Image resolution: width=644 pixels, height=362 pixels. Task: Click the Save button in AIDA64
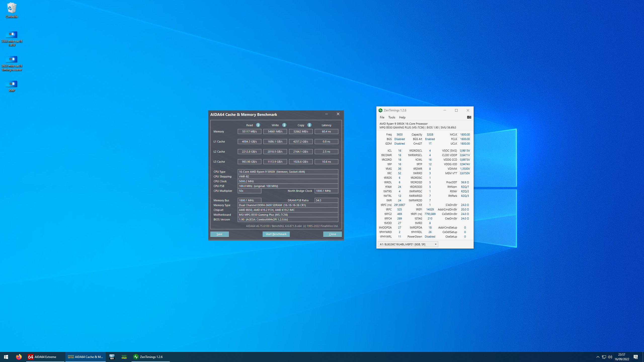pos(219,234)
